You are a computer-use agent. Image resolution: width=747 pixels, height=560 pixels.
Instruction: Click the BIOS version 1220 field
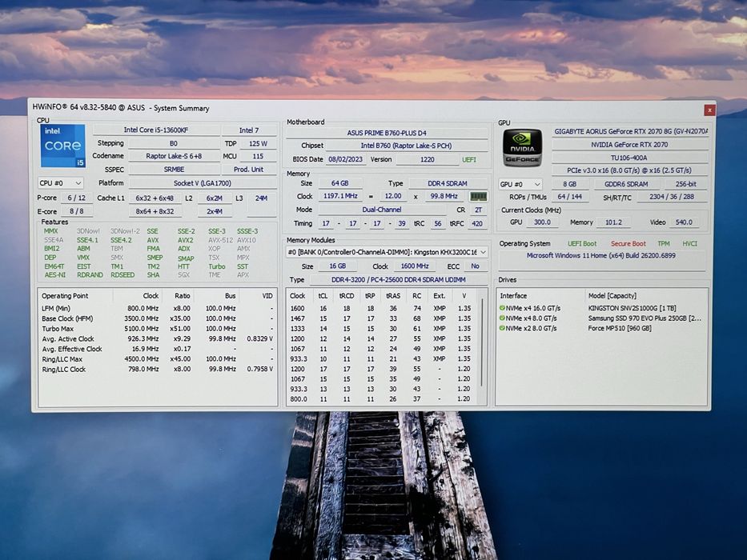(x=428, y=159)
